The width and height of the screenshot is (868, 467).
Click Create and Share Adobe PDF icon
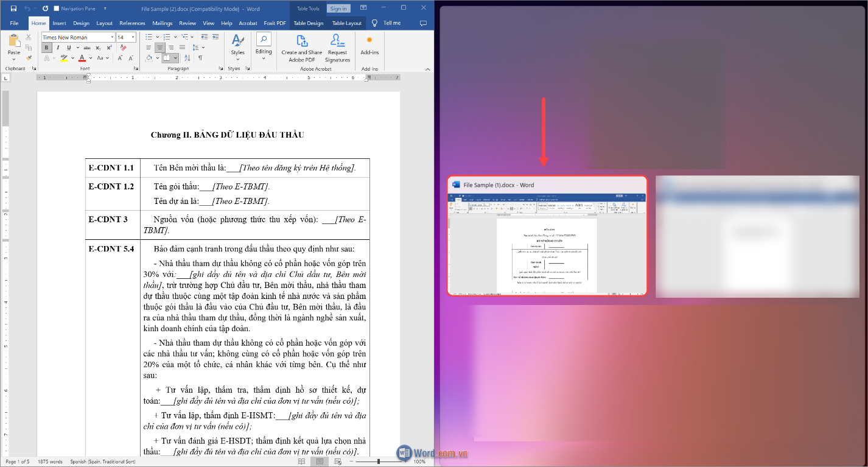click(301, 47)
